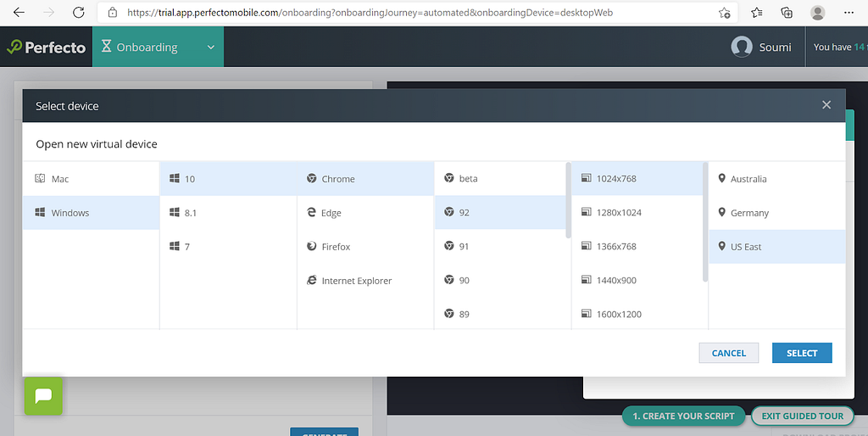Select 1024x768 resolution
This screenshot has height=436, width=868.
[x=637, y=178]
